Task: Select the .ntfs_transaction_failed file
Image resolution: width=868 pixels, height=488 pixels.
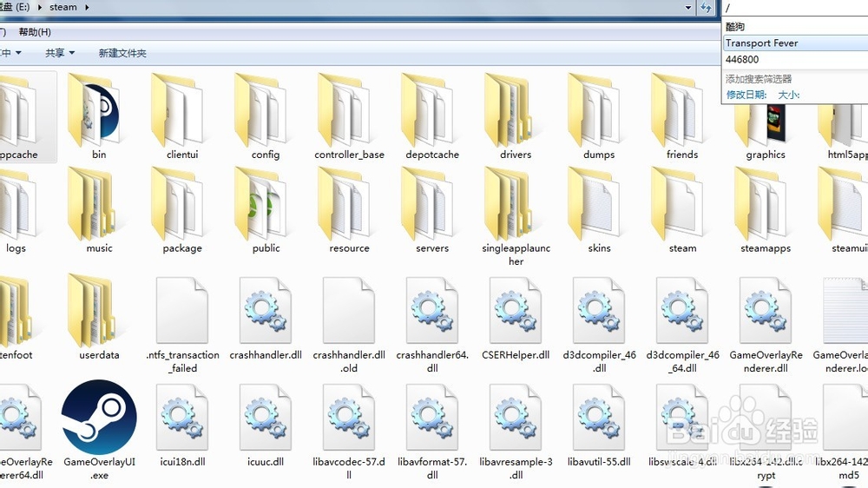Action: [x=182, y=324]
